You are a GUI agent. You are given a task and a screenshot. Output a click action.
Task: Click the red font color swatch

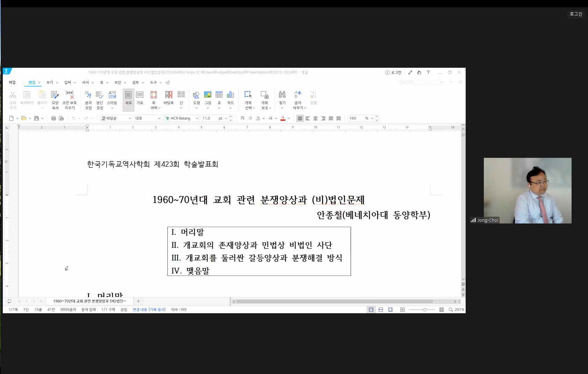point(283,118)
